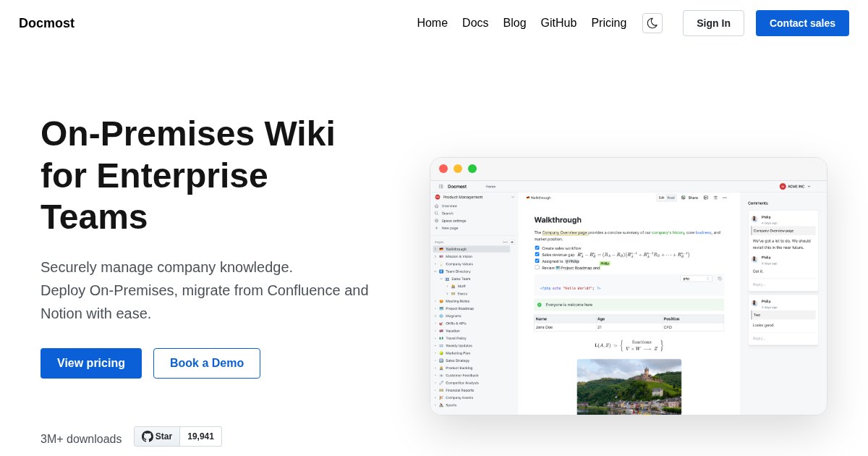Open the Pricing nav link
The image size is (868, 456).
coord(609,23)
